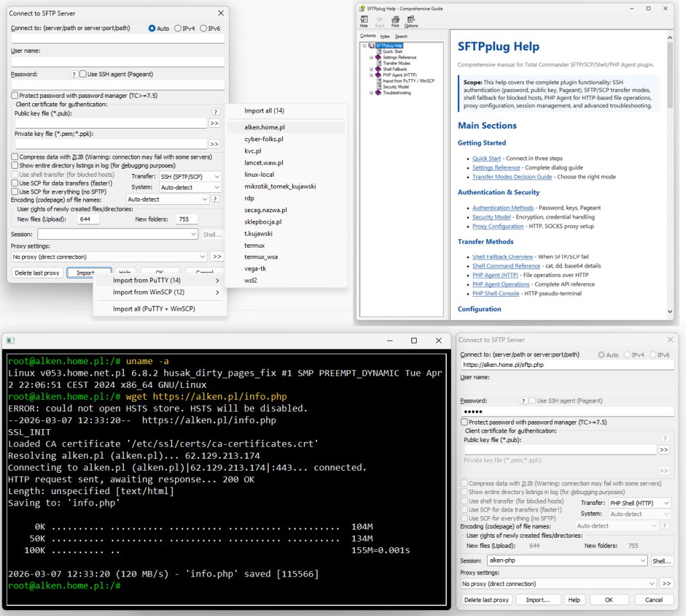686x616 pixels.
Task: Click OK in the lower dialog
Action: tap(608, 600)
